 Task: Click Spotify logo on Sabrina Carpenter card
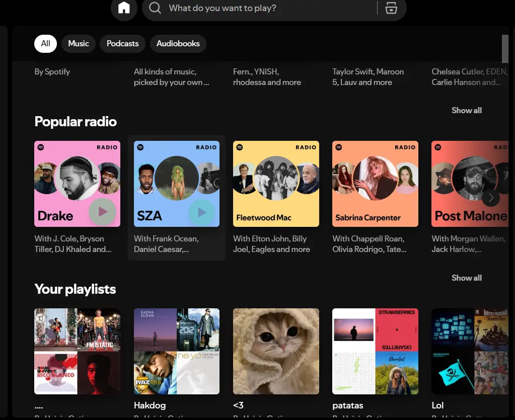pyautogui.click(x=339, y=147)
